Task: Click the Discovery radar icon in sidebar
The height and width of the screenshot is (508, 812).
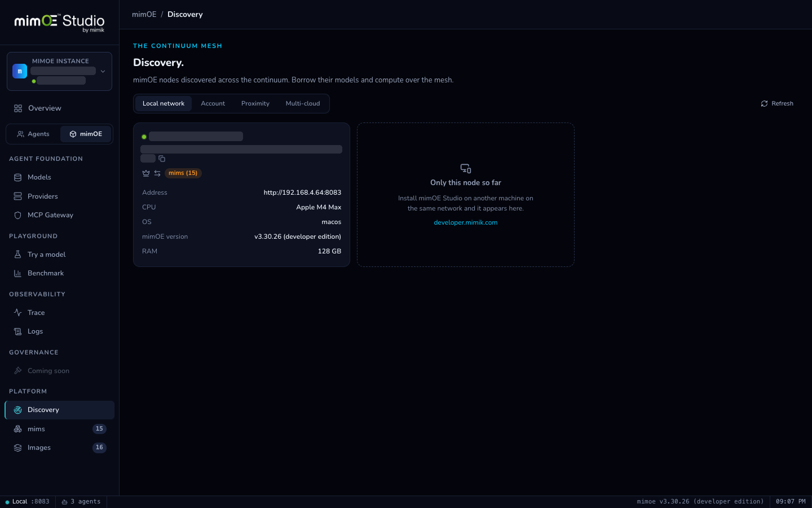Action: pyautogui.click(x=18, y=410)
